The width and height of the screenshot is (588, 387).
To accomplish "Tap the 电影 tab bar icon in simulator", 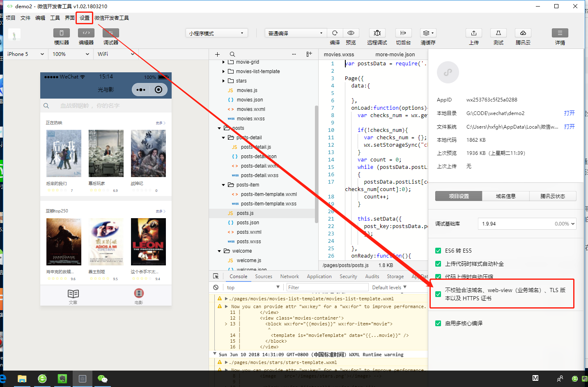I will tap(139, 293).
